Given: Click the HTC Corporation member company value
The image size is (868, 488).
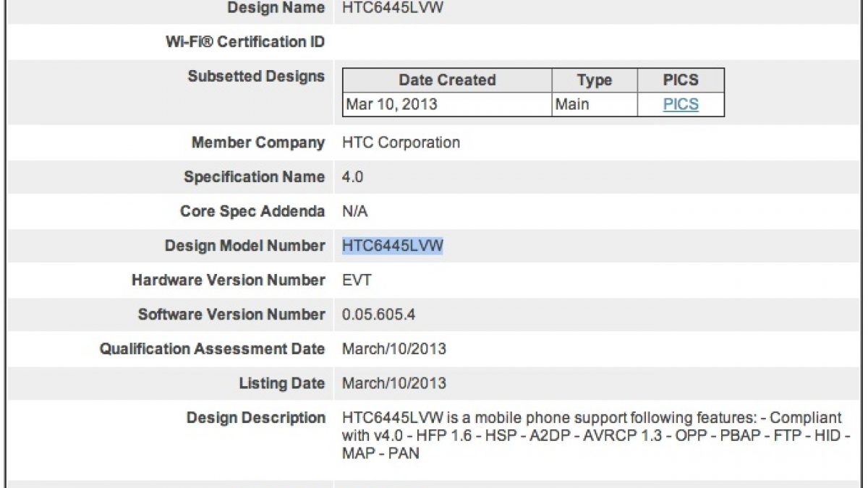Looking at the screenshot, I should click(x=401, y=142).
